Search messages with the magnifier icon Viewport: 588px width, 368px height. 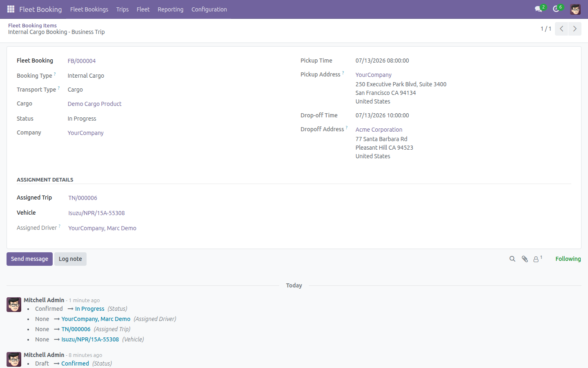coord(512,259)
